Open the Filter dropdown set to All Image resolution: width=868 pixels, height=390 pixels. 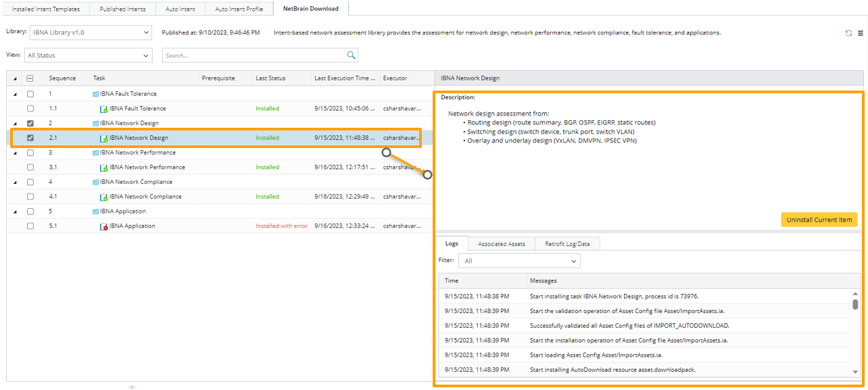point(519,261)
